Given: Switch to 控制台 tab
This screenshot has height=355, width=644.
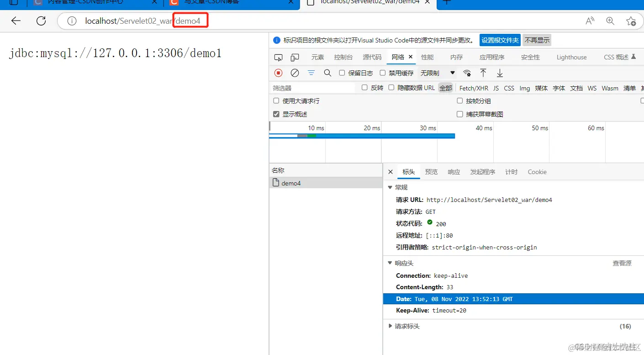Looking at the screenshot, I should coord(343,57).
